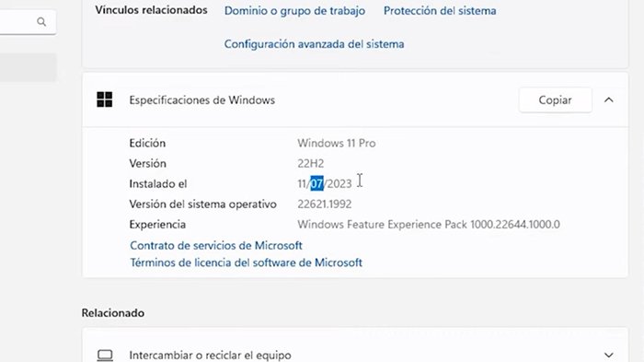Open Contrato de servicios de Microsoft
Image resolution: width=644 pixels, height=362 pixels.
(216, 246)
